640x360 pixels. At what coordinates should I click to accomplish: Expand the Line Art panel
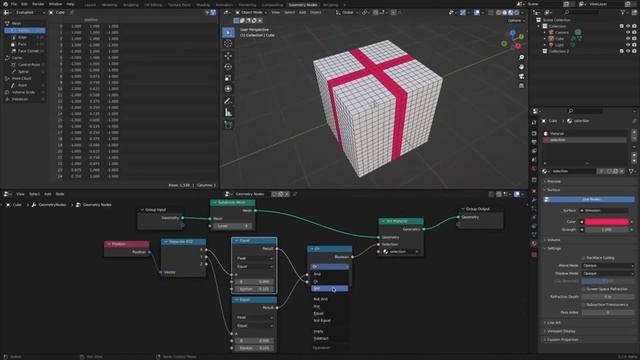554,323
